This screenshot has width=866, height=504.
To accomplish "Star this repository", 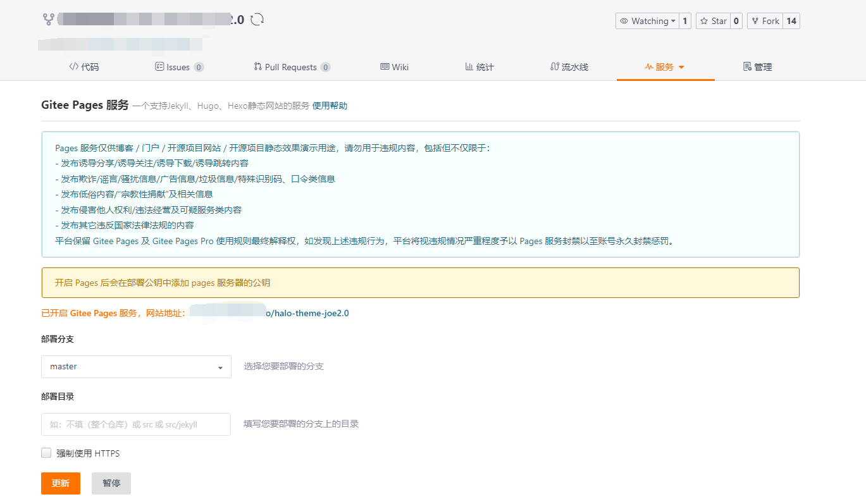I will click(x=713, y=21).
